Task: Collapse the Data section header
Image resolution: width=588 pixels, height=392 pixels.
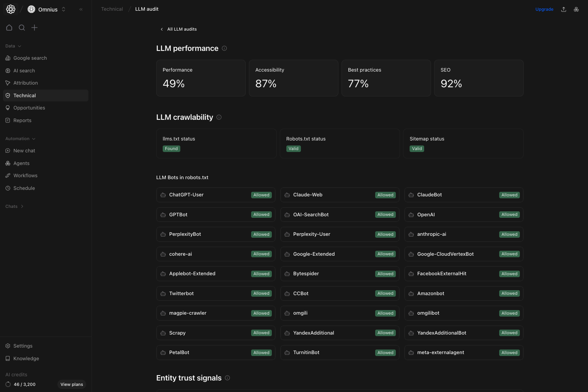Action: (13, 46)
